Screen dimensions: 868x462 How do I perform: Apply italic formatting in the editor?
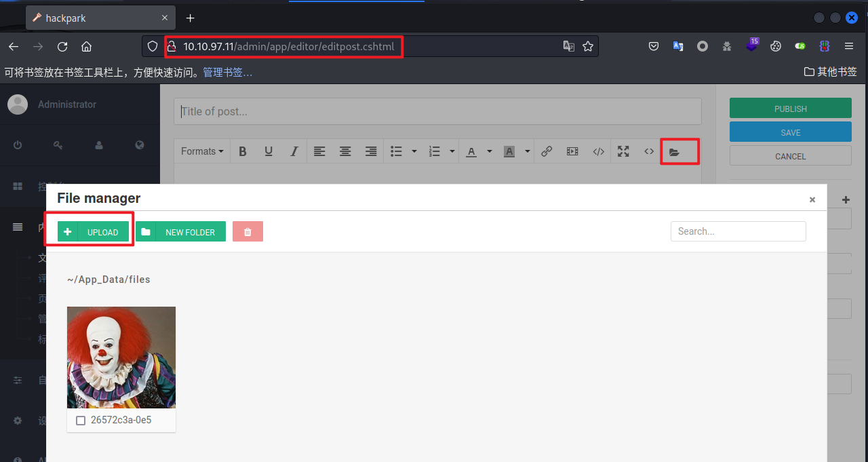pyautogui.click(x=294, y=151)
